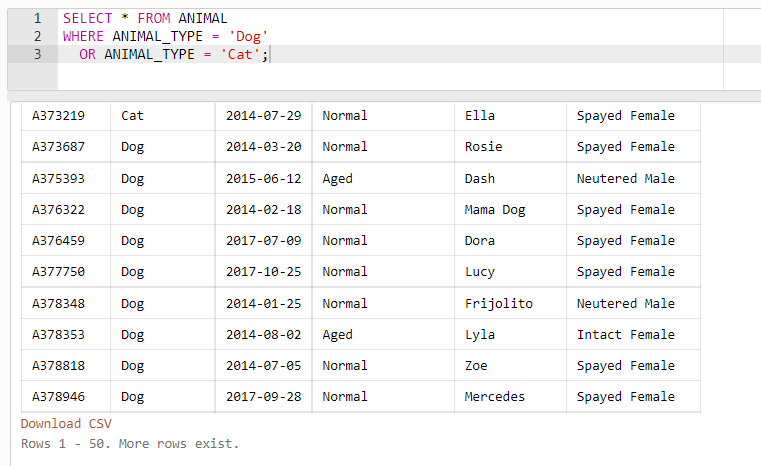Select cell A376322 in the results

58,210
